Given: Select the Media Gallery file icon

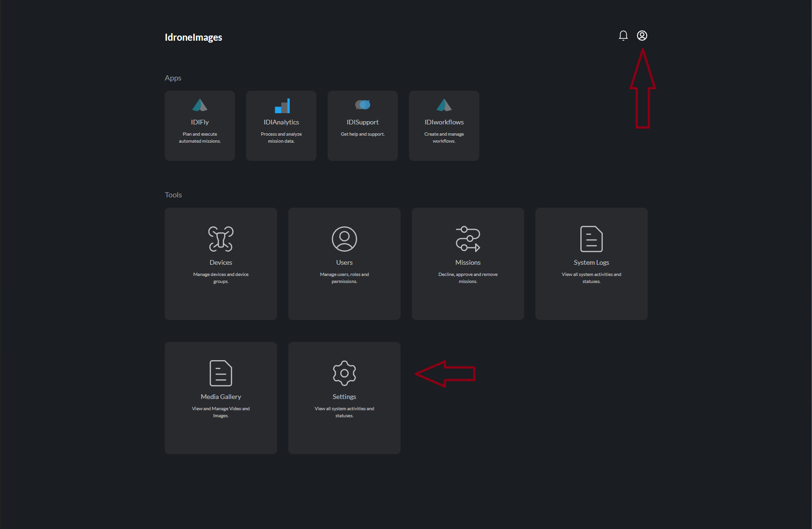Looking at the screenshot, I should [x=220, y=373].
